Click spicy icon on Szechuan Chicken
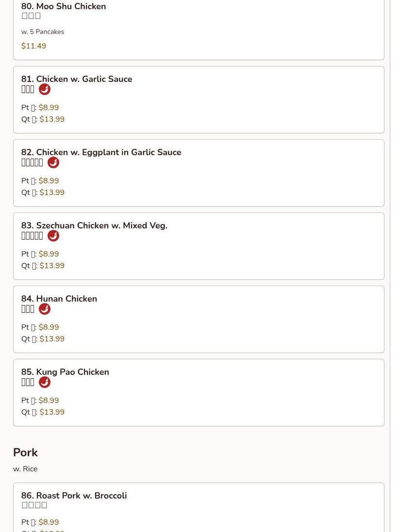The image size is (400, 532). pyautogui.click(x=53, y=236)
